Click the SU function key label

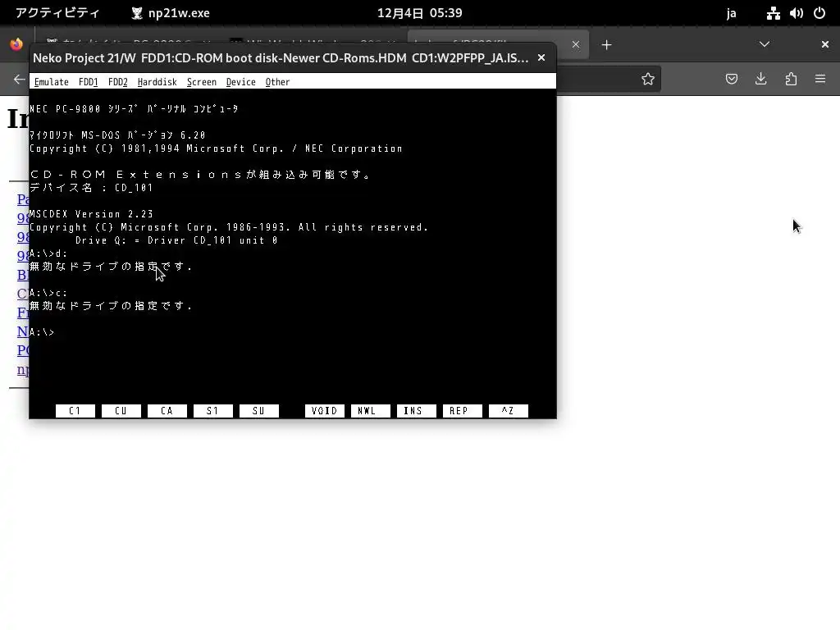pyautogui.click(x=258, y=411)
